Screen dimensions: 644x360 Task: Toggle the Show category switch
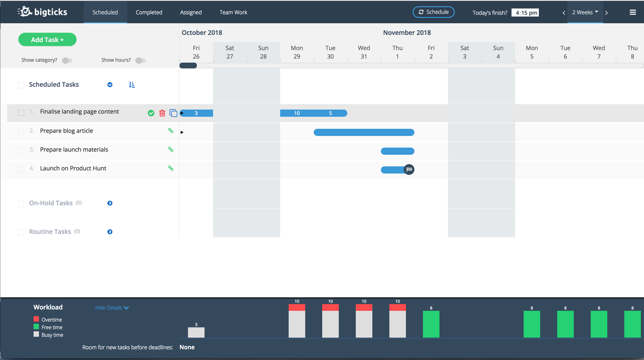[67, 60]
